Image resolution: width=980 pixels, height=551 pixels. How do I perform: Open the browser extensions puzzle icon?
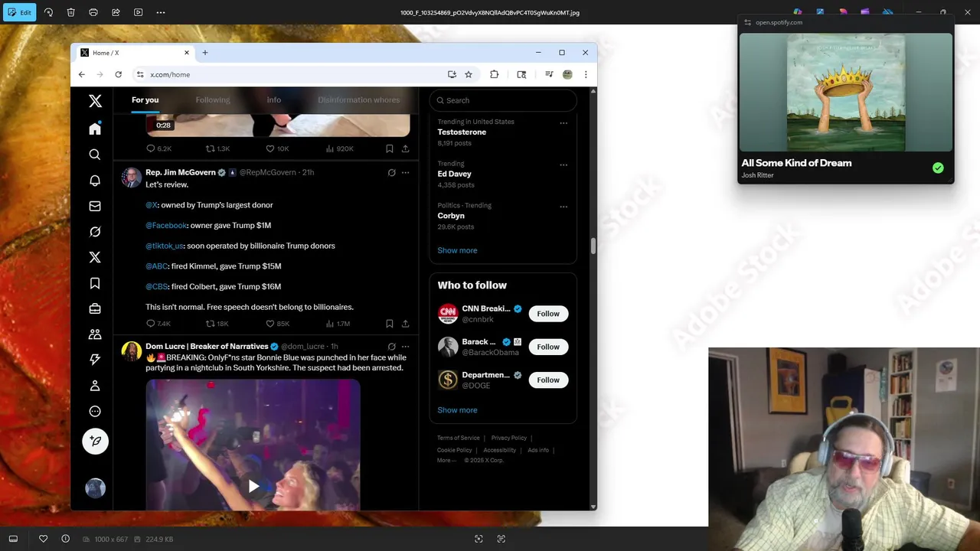click(x=494, y=74)
